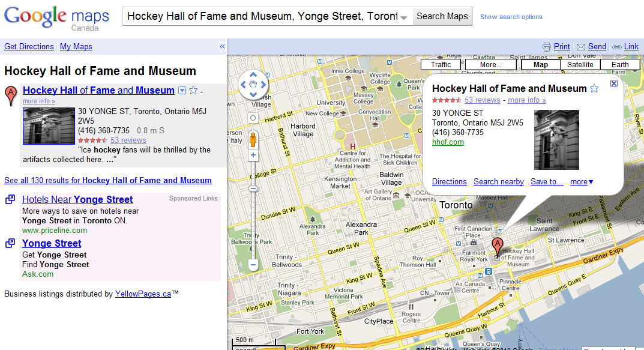Open Hockey Hall of Fame listing title link
Image resolution: width=644 pixels, height=350 pixels.
coord(98,91)
